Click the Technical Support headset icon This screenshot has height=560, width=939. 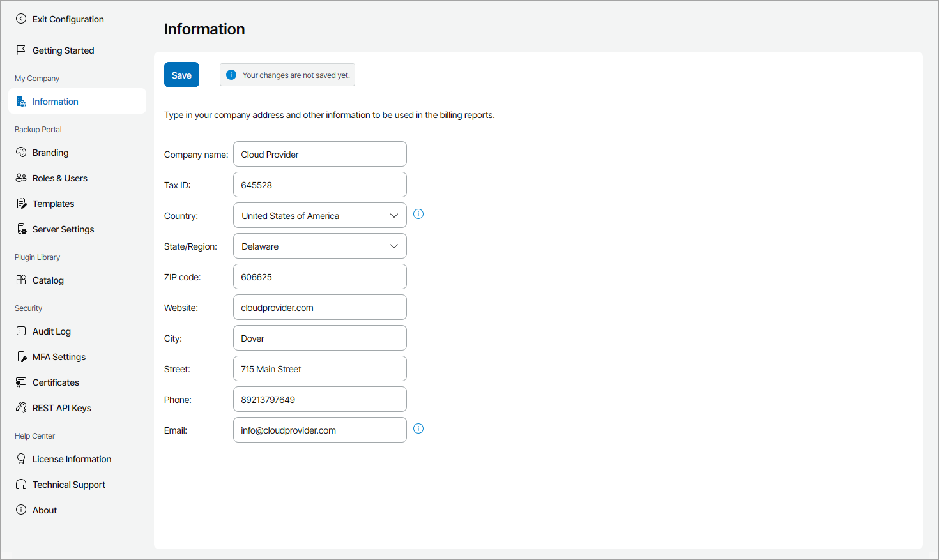21,484
